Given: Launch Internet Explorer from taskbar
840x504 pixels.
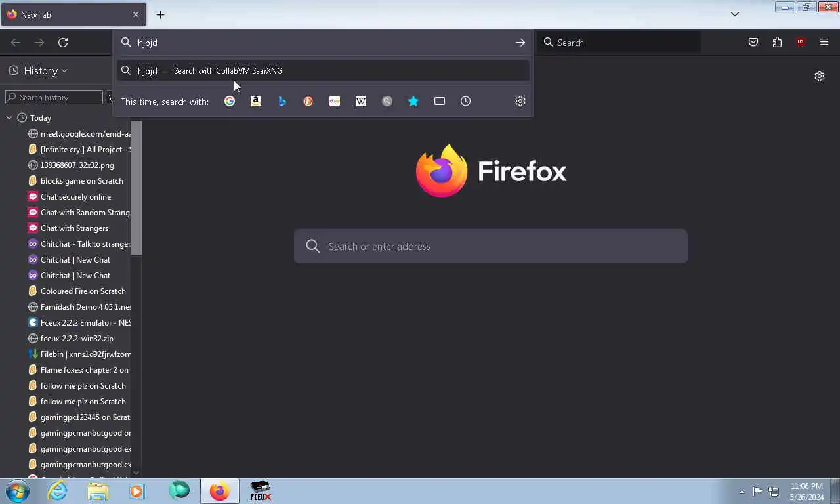Looking at the screenshot, I should [x=58, y=491].
